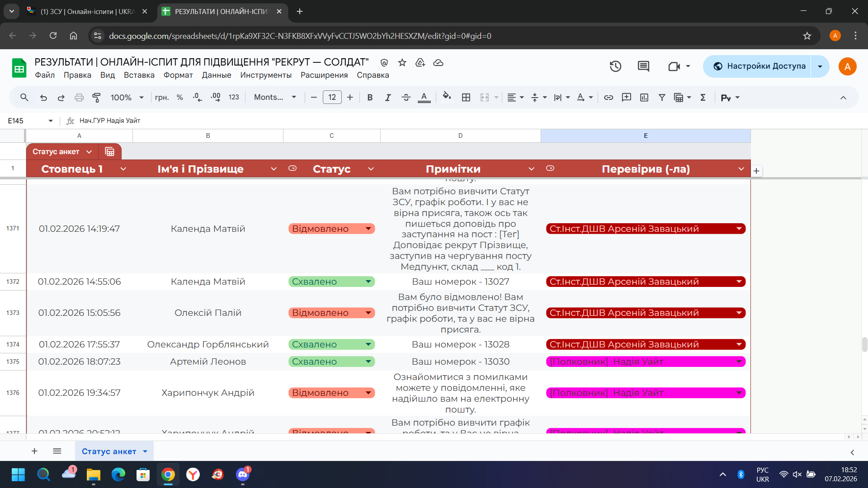Toggle strikethrough formatting
The image size is (868, 488).
click(406, 97)
